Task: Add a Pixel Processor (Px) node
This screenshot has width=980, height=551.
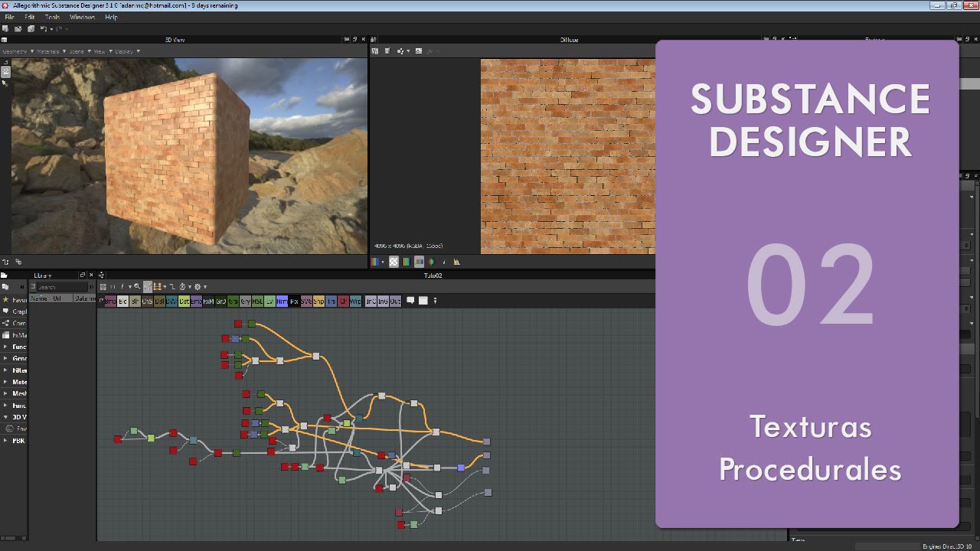Action: (x=295, y=302)
